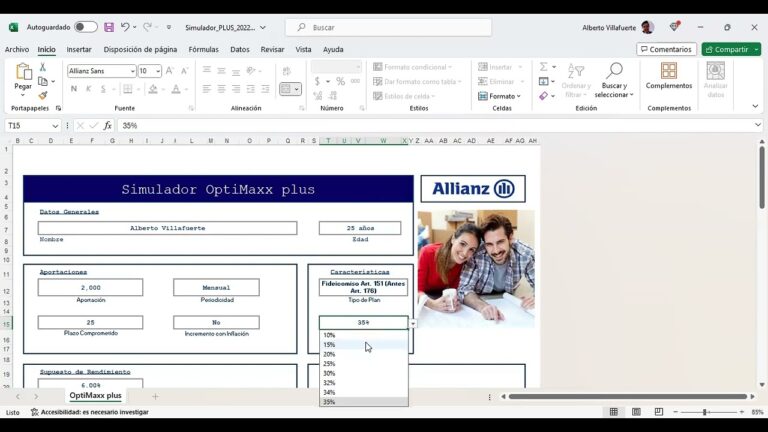Toggle underline S formatting
The width and height of the screenshot is (768, 432).
pos(103,89)
